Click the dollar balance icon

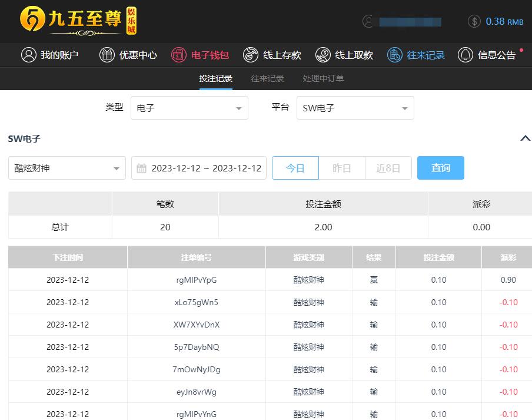[474, 21]
